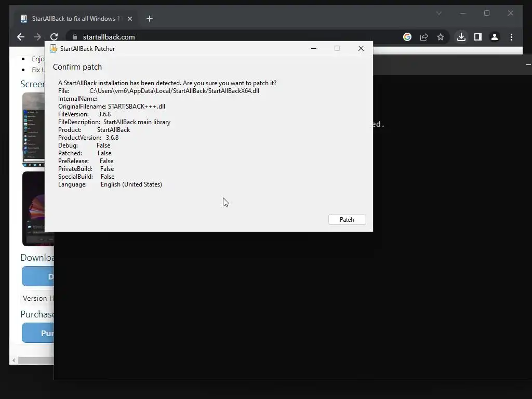Click the first screenshot thumbnail on webpage

tap(33, 129)
